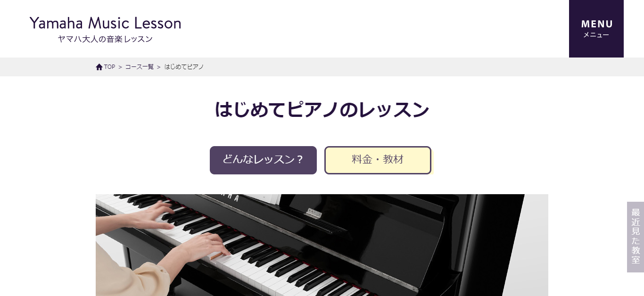Click the metal hinge on the piano lid

click(x=314, y=213)
